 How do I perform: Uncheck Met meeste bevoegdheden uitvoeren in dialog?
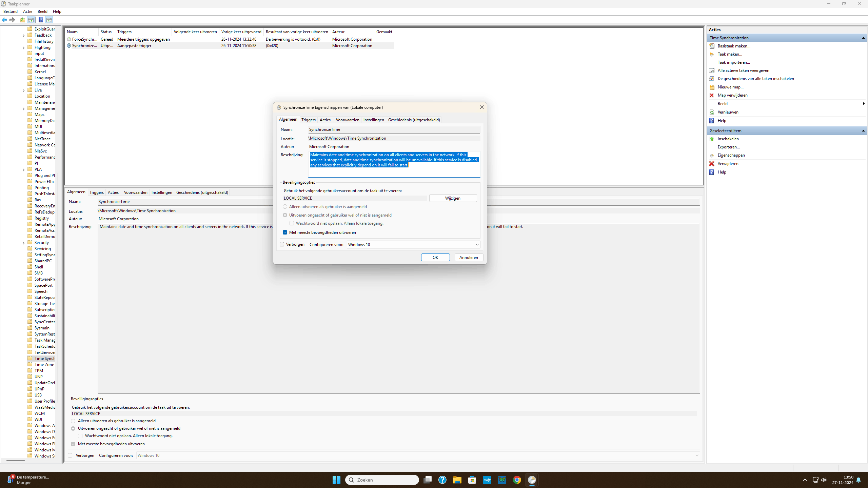tap(285, 232)
